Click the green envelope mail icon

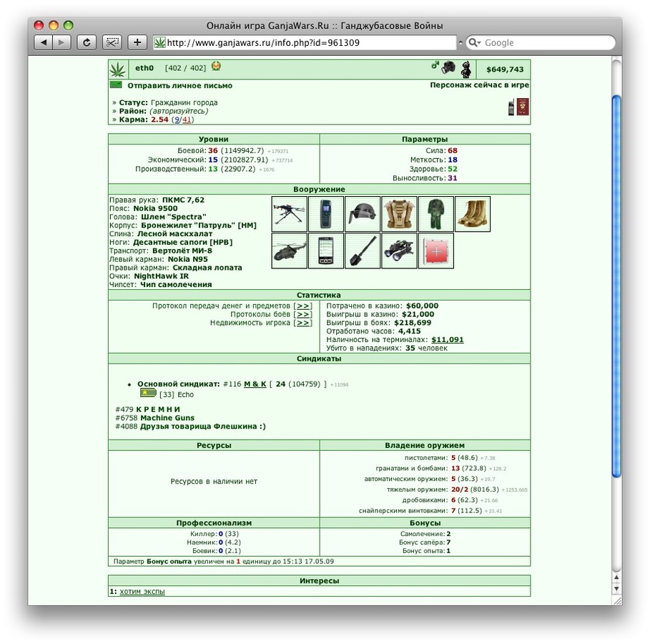click(x=116, y=84)
